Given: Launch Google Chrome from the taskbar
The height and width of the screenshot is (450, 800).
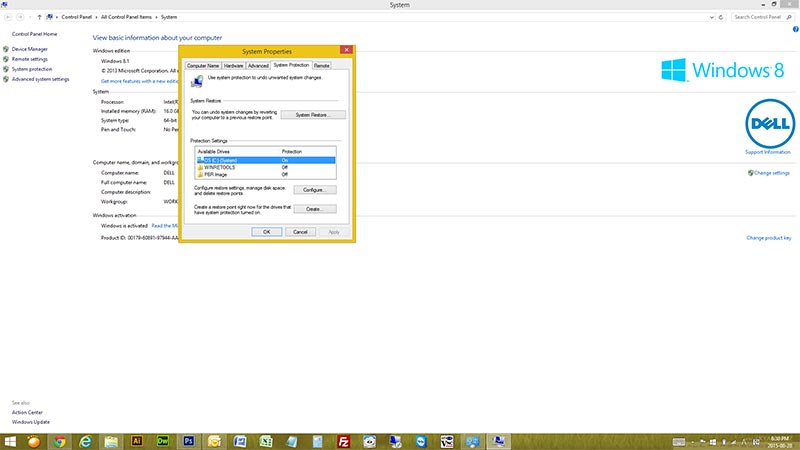Looking at the screenshot, I should pos(60,441).
